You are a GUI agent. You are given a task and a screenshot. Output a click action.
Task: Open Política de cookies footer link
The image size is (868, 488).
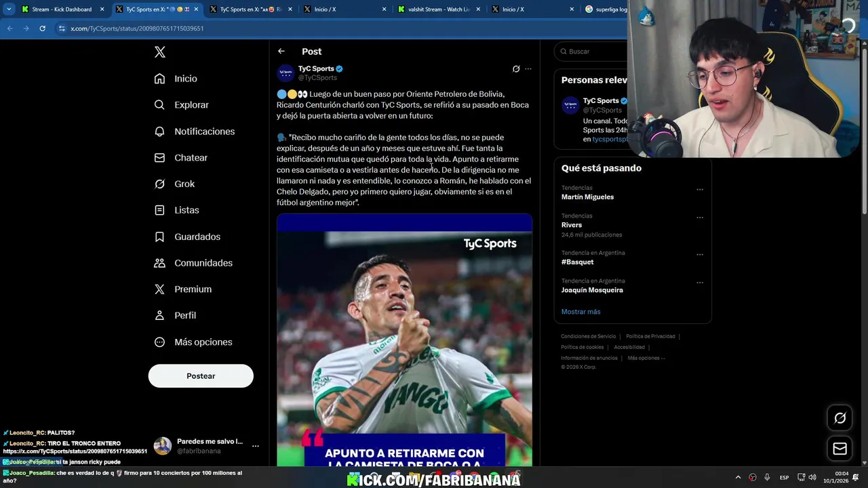click(582, 347)
